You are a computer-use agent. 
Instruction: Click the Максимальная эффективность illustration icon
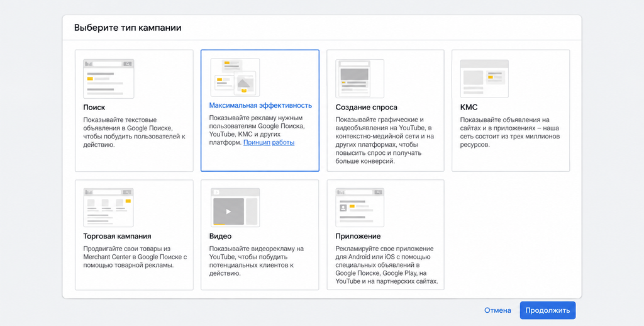(x=235, y=77)
